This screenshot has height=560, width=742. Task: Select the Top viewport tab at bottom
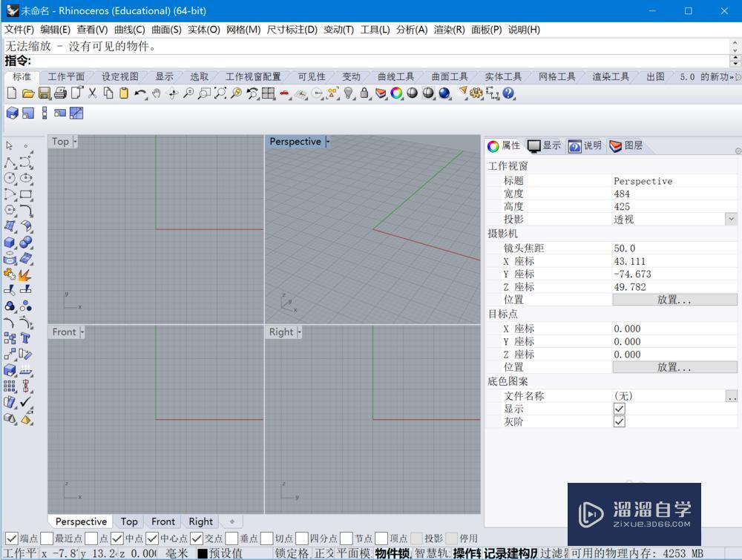click(x=128, y=521)
